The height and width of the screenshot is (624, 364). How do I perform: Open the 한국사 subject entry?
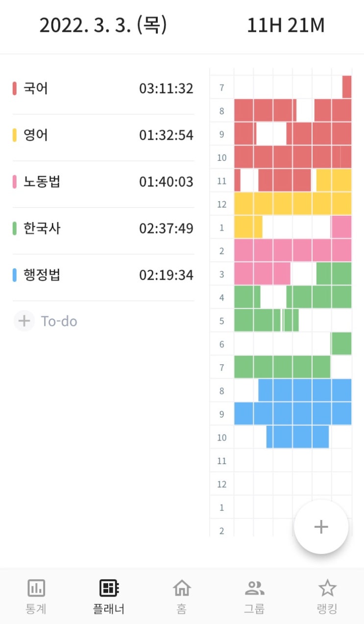103,229
